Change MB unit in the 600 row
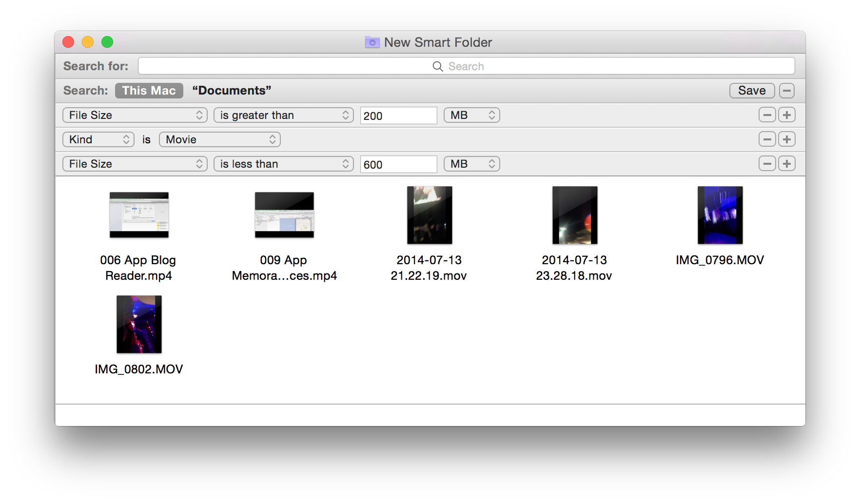Viewport: 860px width, 504px height. pos(471,164)
